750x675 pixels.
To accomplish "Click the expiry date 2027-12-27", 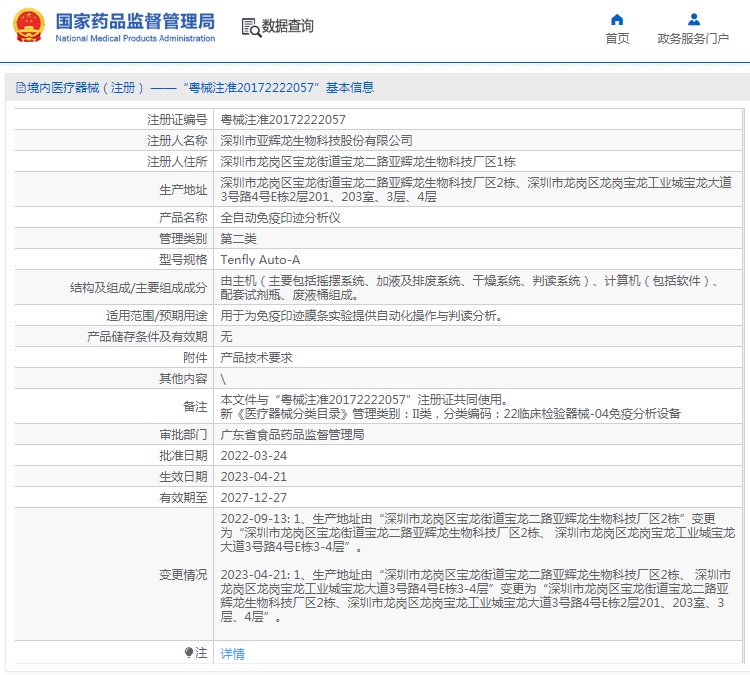I will [254, 497].
